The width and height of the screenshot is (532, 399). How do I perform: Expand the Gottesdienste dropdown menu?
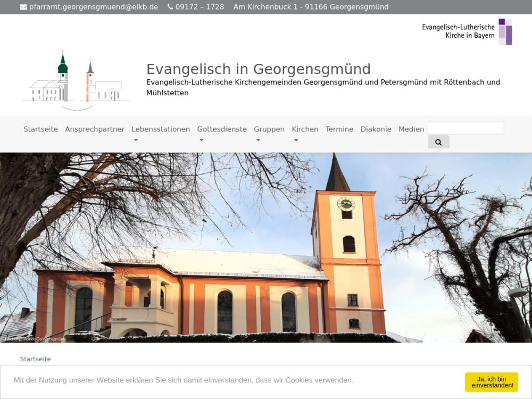[222, 129]
